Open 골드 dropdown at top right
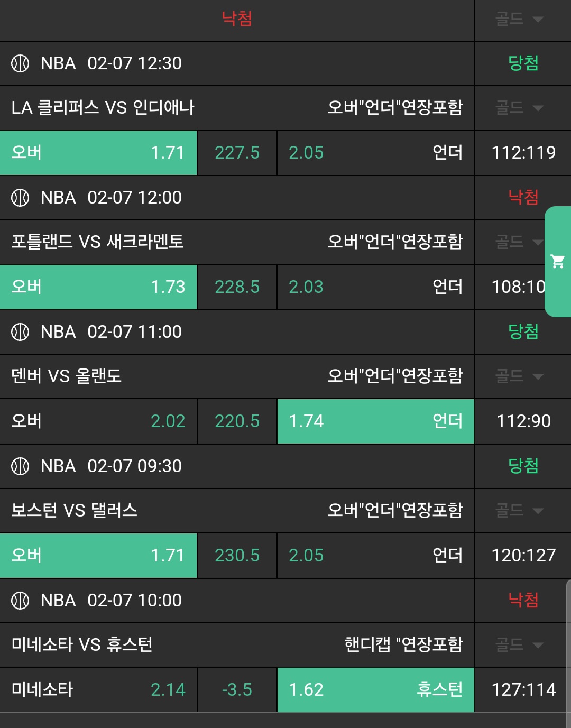Viewport: 571px width, 728px height. coord(519,20)
